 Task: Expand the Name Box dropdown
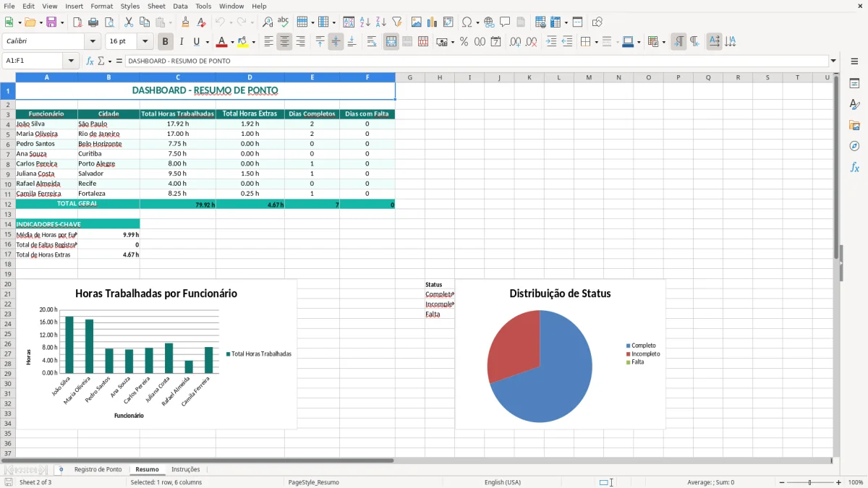click(72, 61)
